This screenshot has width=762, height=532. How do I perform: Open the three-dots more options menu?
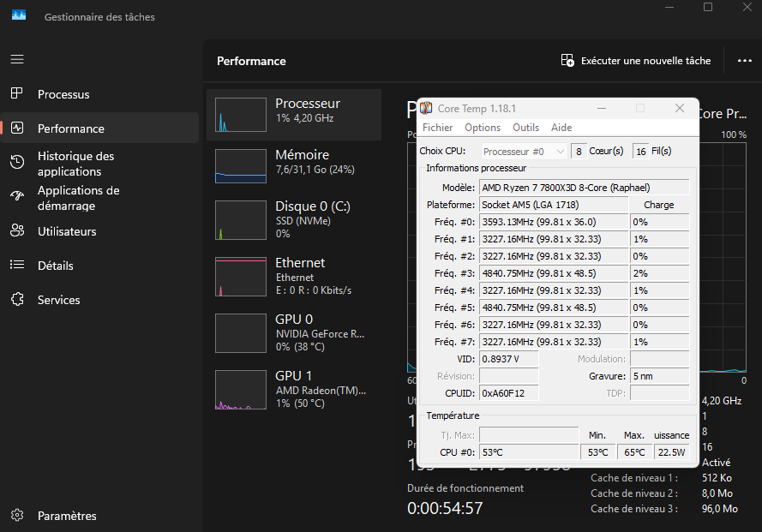(745, 61)
